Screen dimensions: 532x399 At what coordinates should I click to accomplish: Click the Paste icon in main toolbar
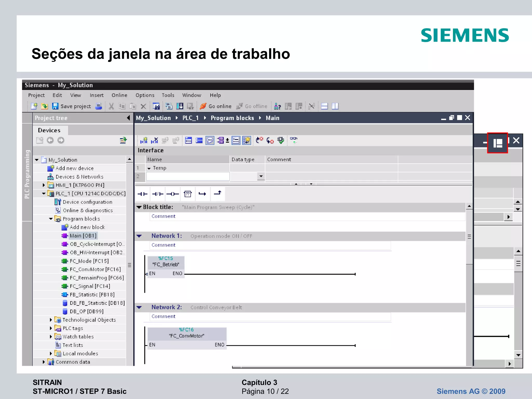pos(132,106)
